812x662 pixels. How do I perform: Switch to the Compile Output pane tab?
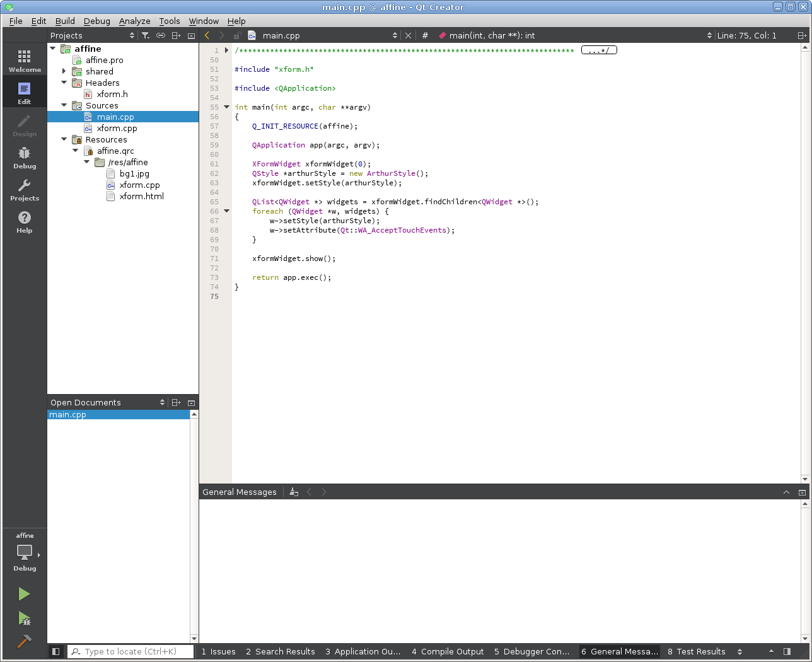[x=448, y=651]
